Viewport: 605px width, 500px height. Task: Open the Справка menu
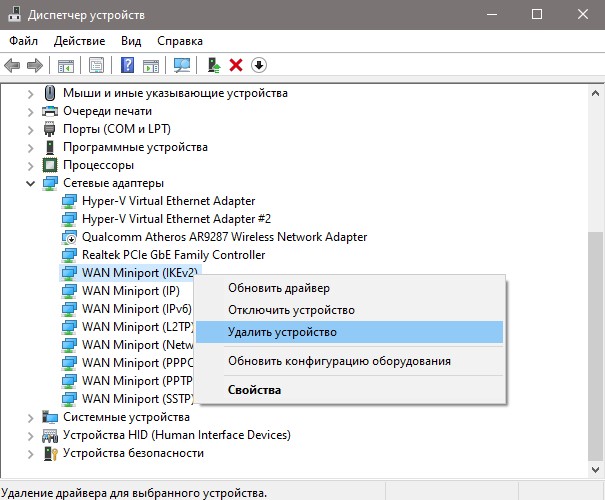click(x=180, y=41)
